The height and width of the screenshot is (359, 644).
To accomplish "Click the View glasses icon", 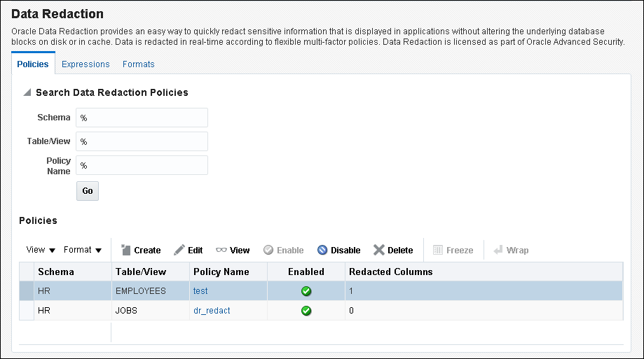I will [x=221, y=250].
